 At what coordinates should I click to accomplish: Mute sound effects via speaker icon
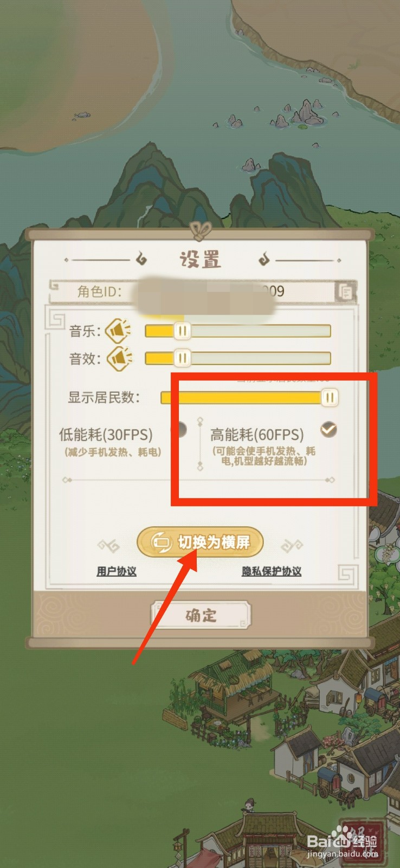click(x=120, y=358)
